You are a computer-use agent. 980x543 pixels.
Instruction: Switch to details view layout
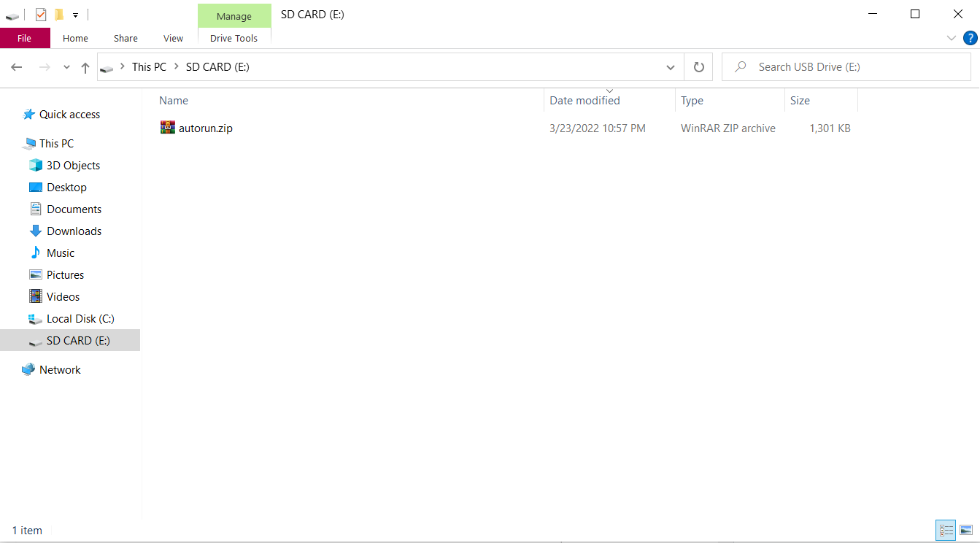946,531
